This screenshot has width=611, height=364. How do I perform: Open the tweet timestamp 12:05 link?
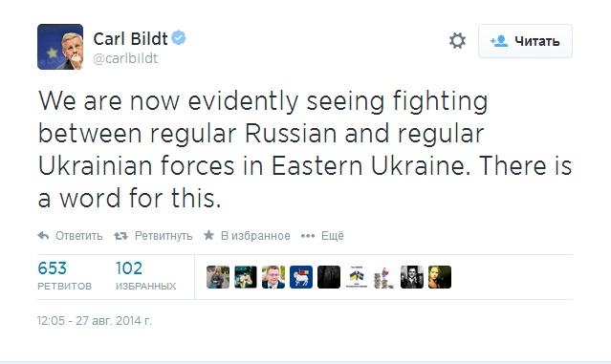pos(95,321)
